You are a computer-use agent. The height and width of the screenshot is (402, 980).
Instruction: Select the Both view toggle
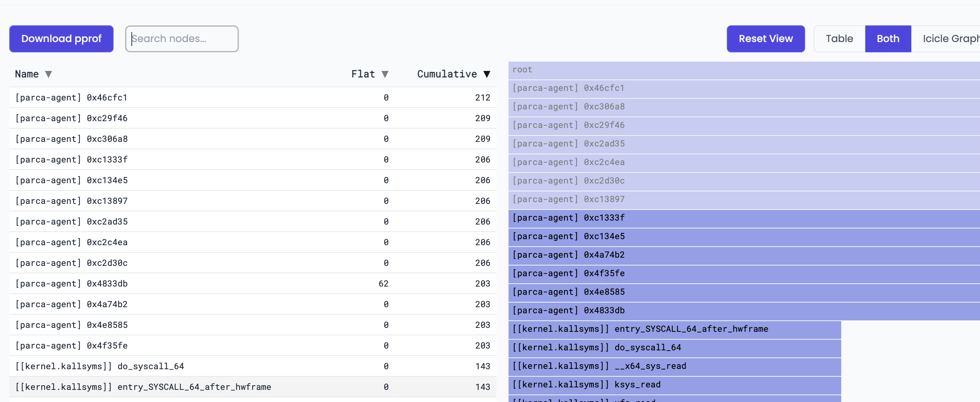click(x=887, y=38)
